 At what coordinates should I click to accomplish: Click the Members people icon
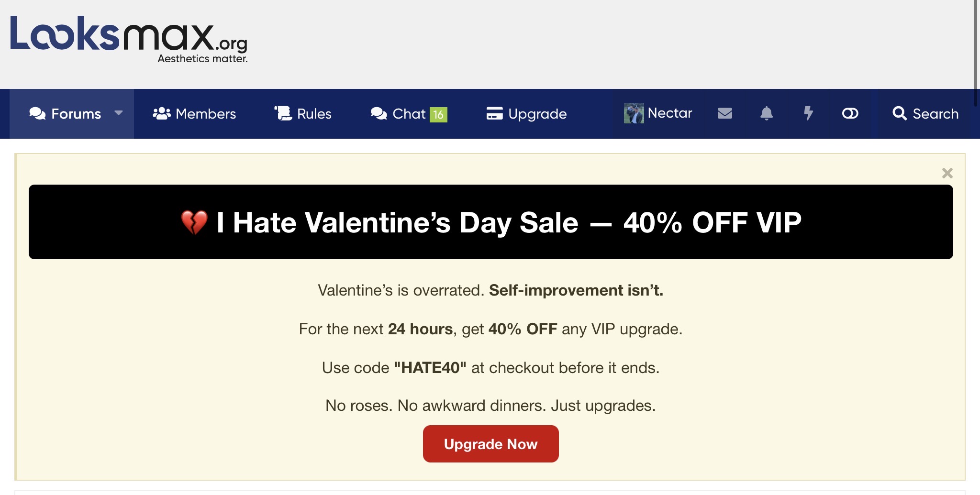click(x=162, y=113)
